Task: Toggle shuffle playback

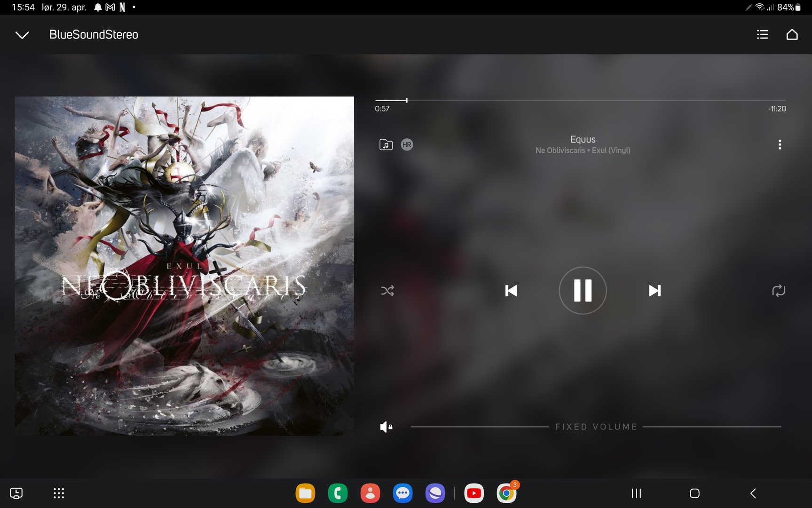Action: click(x=387, y=291)
